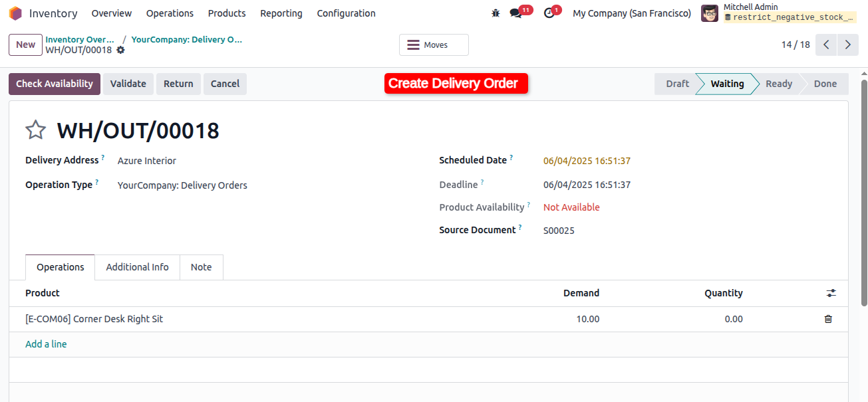Click the Check Availability button
This screenshot has height=402, width=868.
point(55,84)
